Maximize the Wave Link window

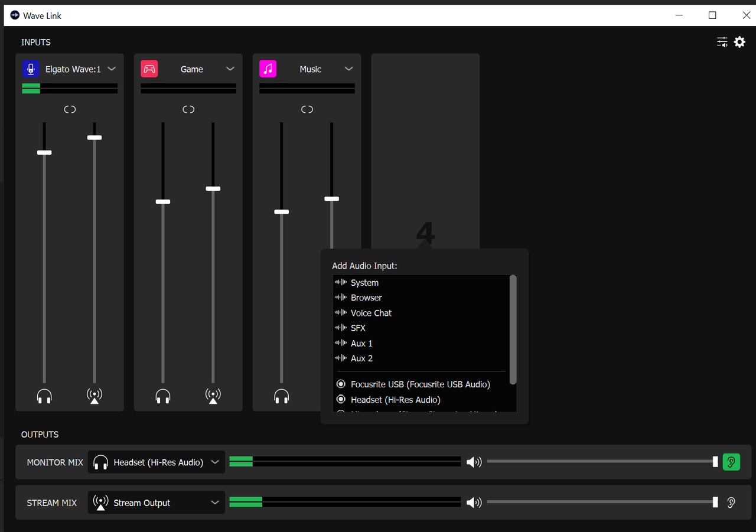coord(712,15)
